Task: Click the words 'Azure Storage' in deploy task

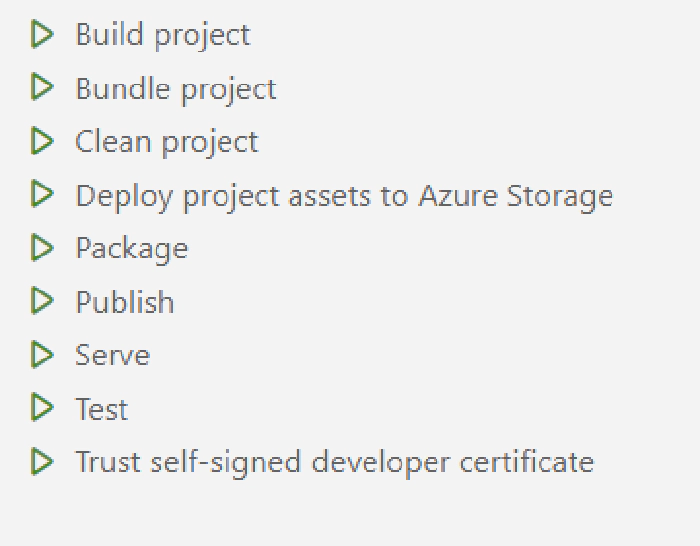Action: click(516, 195)
